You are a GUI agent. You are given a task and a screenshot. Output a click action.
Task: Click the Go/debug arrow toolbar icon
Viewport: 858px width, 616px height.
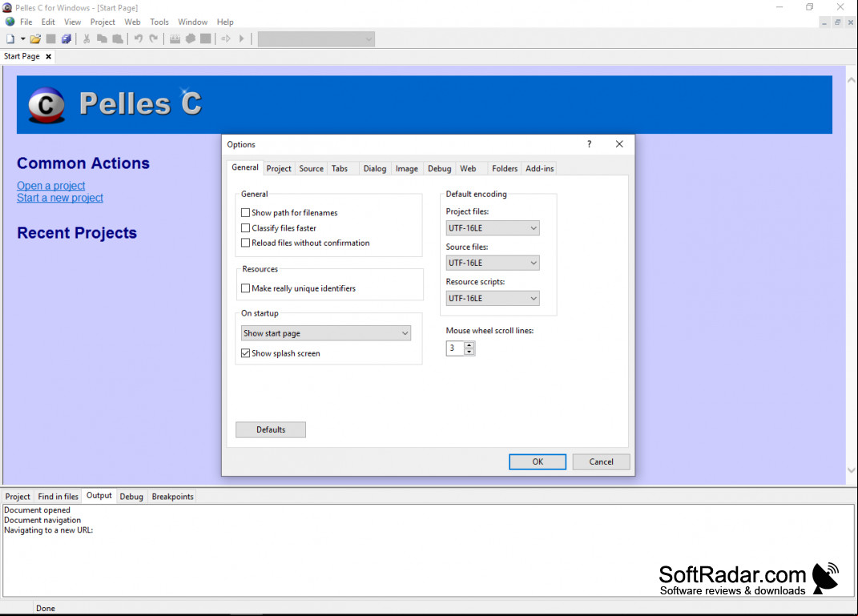tap(226, 38)
